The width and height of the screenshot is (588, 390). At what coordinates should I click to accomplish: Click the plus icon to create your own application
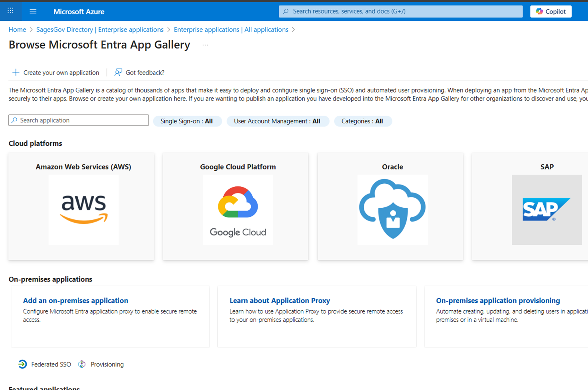[16, 72]
